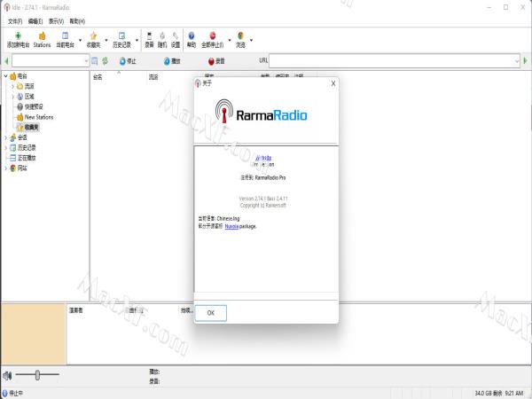This screenshot has height=399, width=532.
Task: Open dropdown arrow beside History (历史记录)
Action: click(137, 40)
